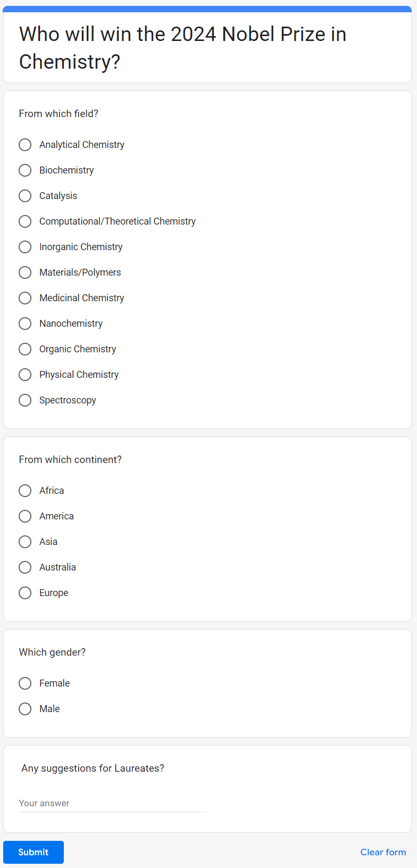Select Asia radio button
This screenshot has height=868, width=417.
(x=25, y=542)
